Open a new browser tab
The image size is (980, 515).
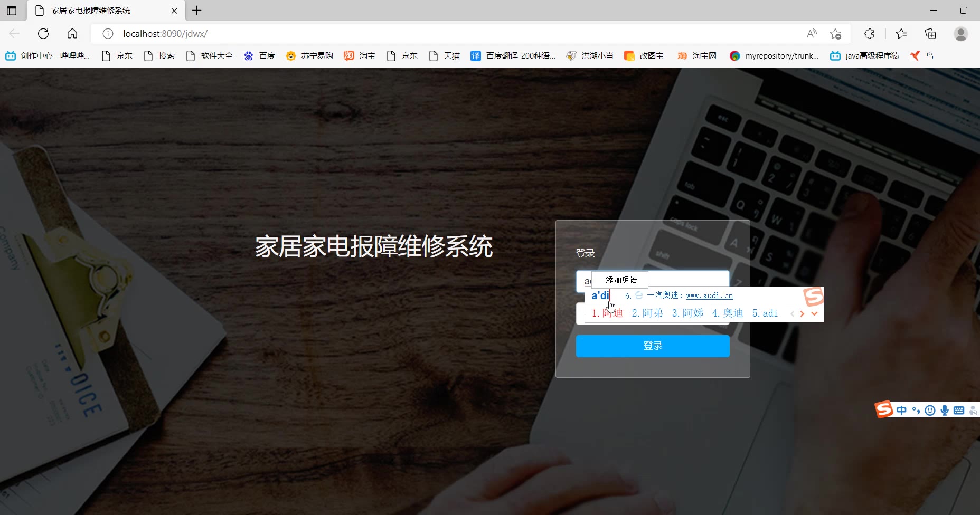197,11
